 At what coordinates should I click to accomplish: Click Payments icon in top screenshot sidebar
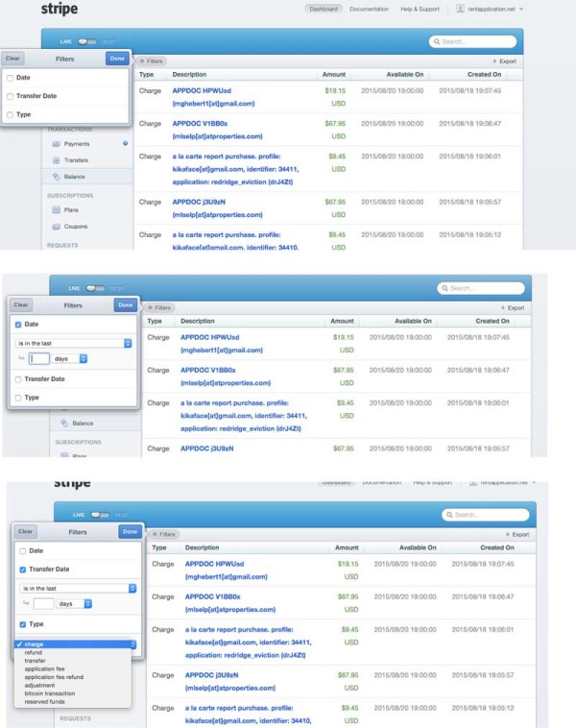point(57,144)
